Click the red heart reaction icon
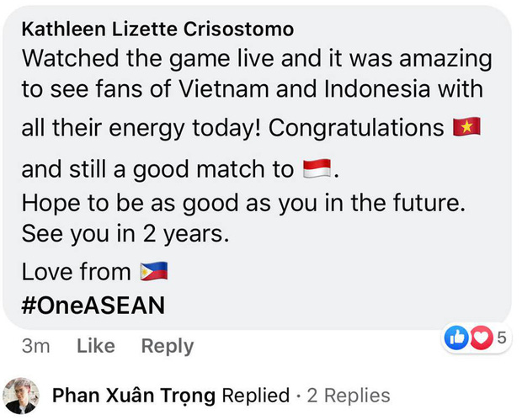 pyautogui.click(x=479, y=338)
